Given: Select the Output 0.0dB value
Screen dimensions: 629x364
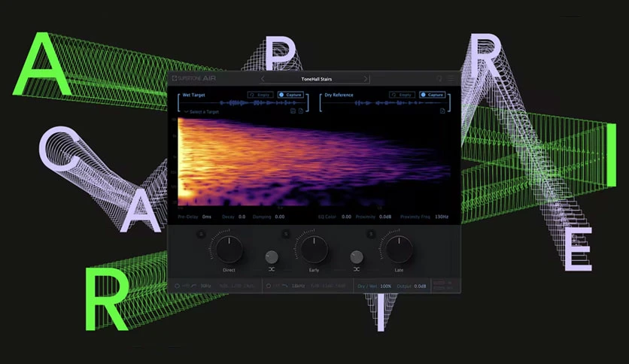Looking at the screenshot, I should tap(420, 287).
